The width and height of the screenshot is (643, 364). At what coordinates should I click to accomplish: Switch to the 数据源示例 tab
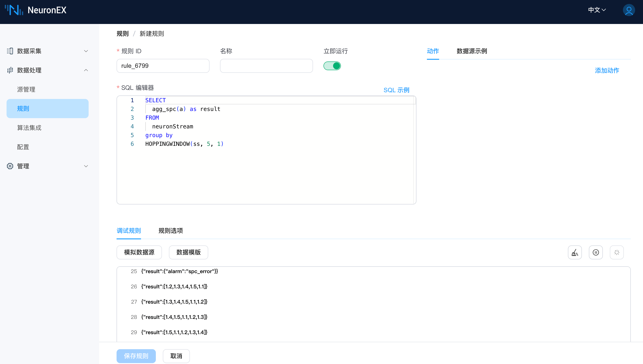point(471,51)
